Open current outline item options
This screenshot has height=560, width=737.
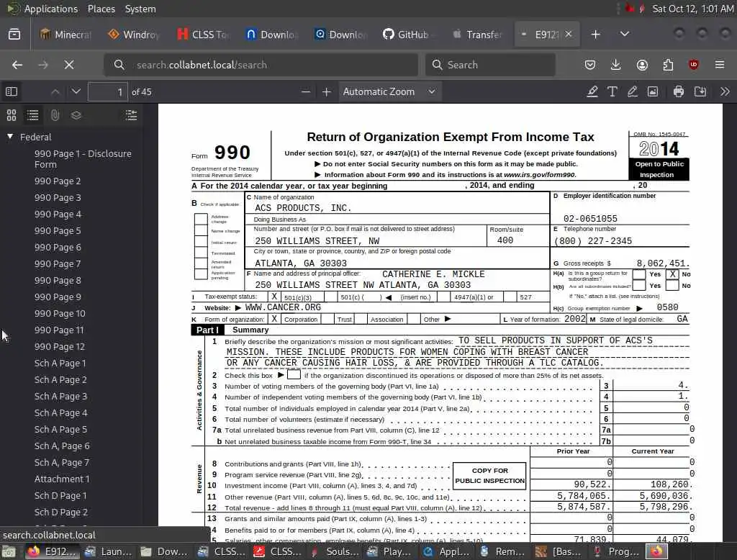[x=131, y=115]
